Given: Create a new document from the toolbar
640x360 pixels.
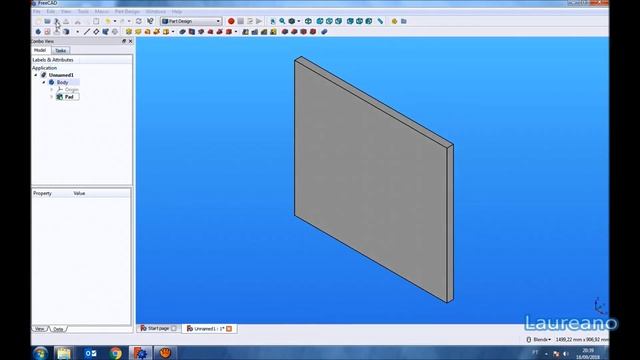Looking at the screenshot, I should pyautogui.click(x=38, y=21).
